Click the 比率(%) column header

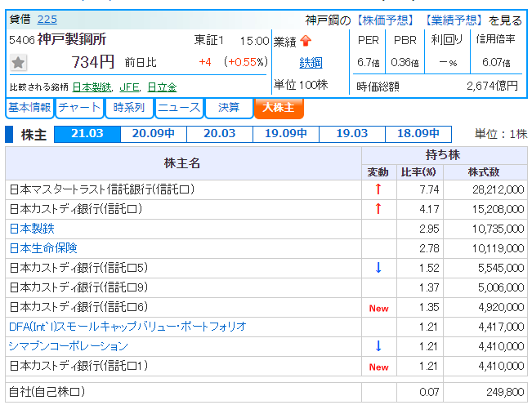coord(419,172)
